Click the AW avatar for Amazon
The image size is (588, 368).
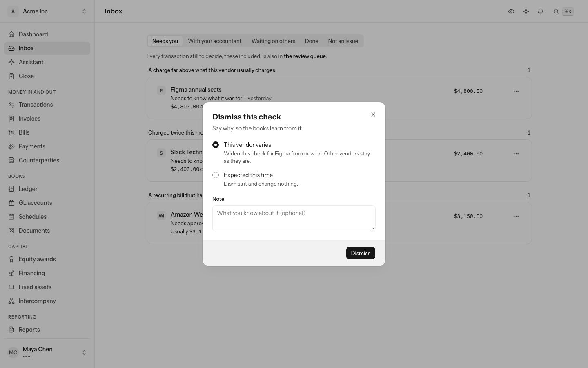click(161, 215)
